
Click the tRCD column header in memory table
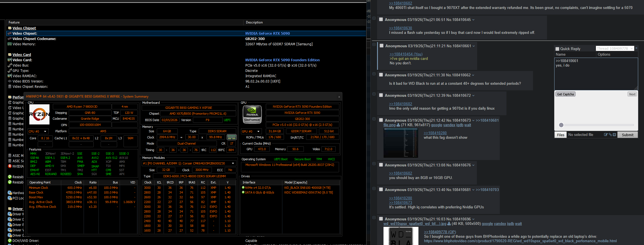170,182
